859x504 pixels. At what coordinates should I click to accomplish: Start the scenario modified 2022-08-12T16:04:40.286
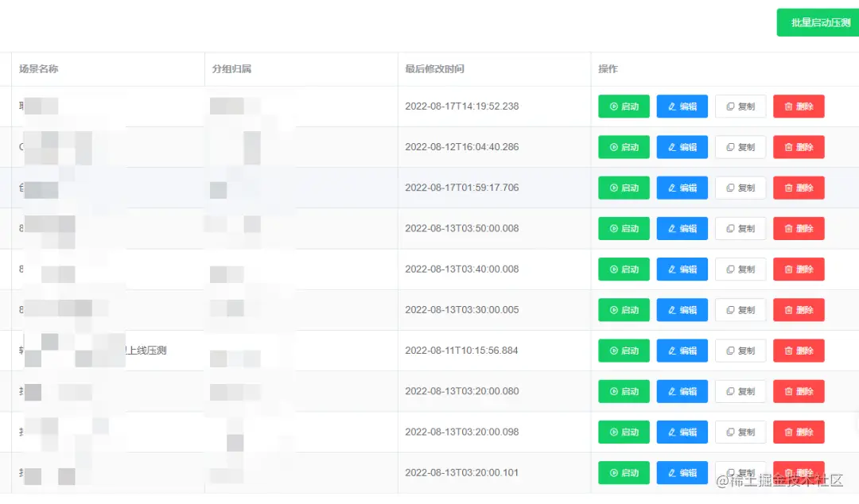624,147
